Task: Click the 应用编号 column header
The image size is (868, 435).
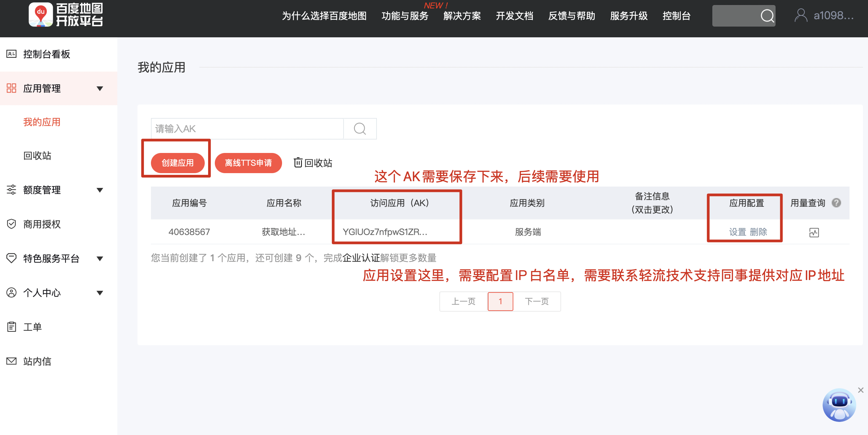Action: click(189, 203)
